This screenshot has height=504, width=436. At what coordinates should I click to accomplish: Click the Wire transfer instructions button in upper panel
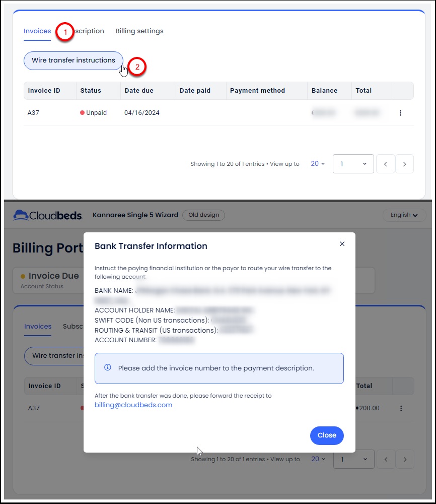pos(74,60)
